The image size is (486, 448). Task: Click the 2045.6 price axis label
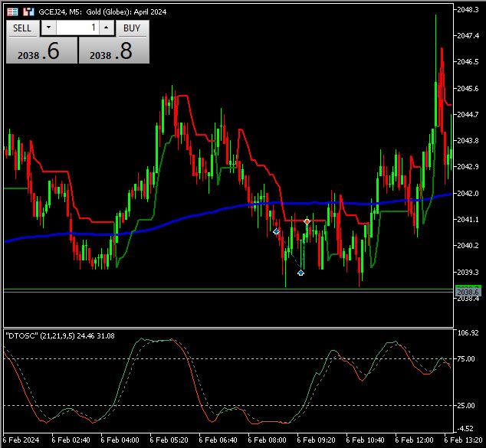click(x=468, y=89)
